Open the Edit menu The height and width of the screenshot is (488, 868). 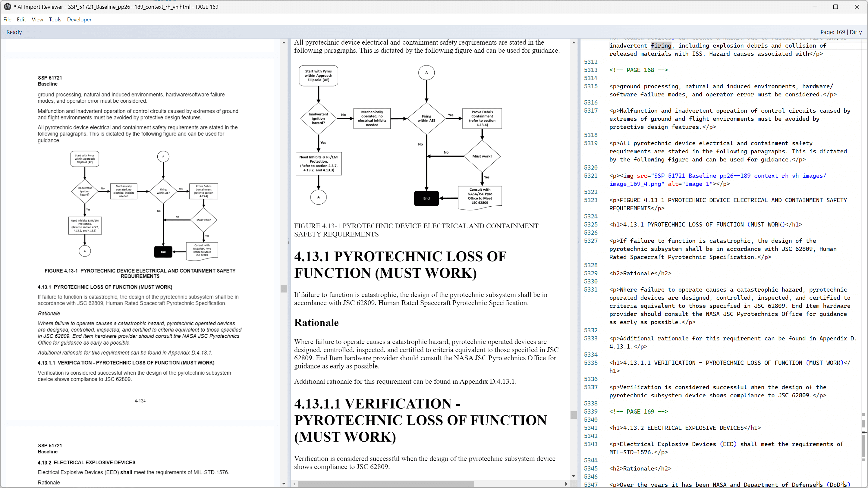[21, 20]
